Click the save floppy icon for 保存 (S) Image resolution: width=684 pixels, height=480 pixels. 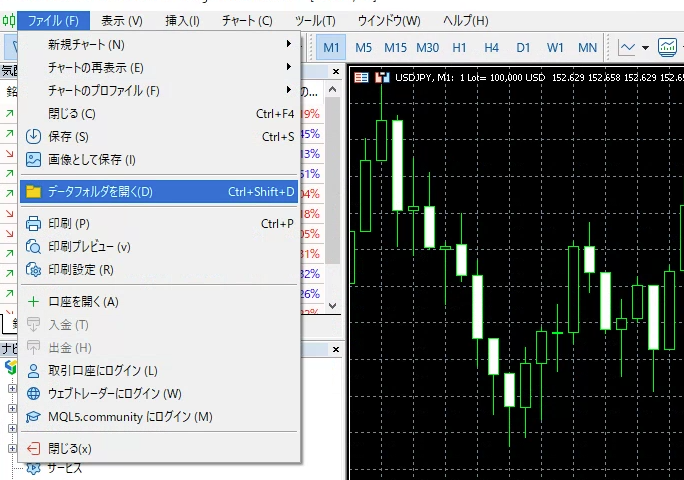(33, 137)
